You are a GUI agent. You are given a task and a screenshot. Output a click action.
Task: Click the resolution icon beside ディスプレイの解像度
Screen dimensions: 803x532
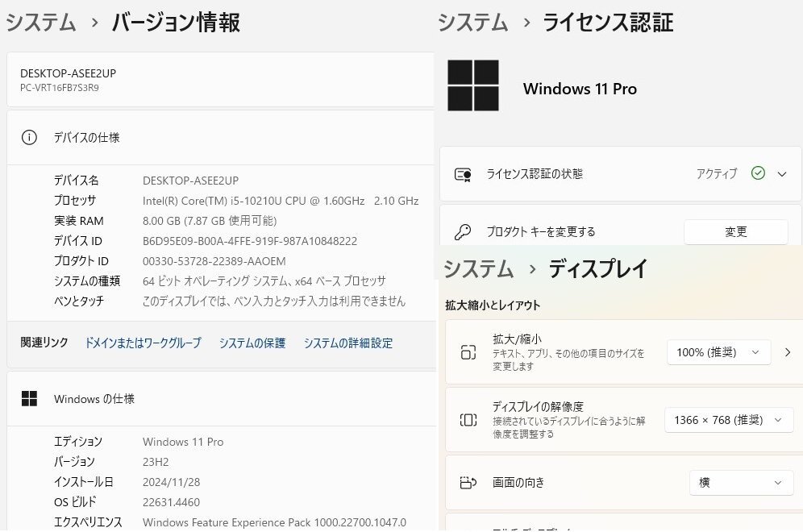pos(468,420)
